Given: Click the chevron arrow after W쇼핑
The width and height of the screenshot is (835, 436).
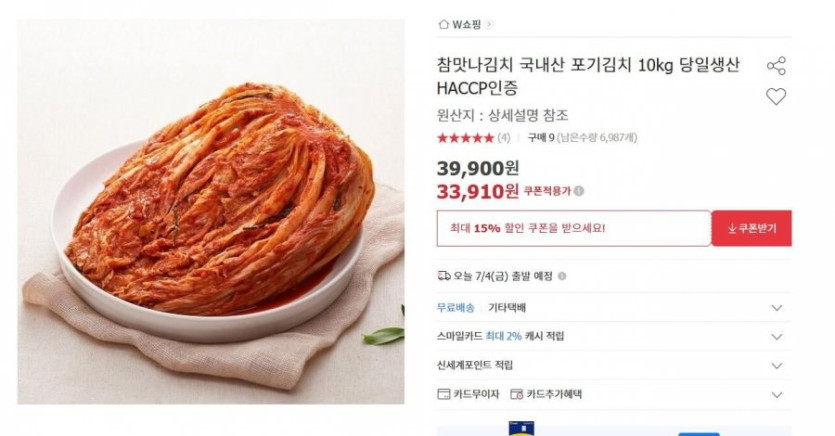Looking at the screenshot, I should (489, 24).
